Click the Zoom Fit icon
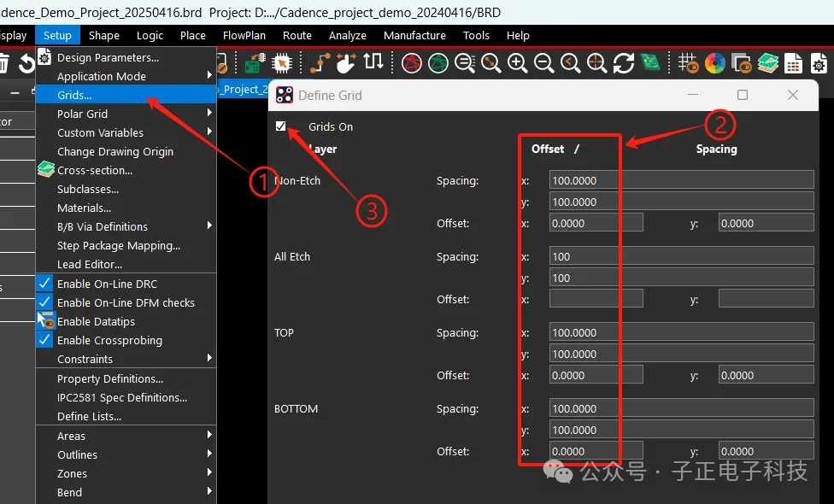Viewport: 834px width, 504px height. [x=491, y=63]
